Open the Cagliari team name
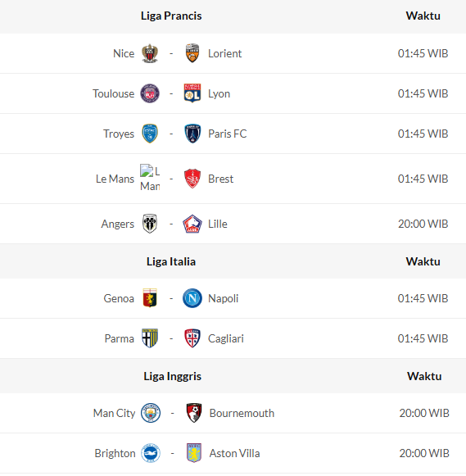 (x=226, y=338)
